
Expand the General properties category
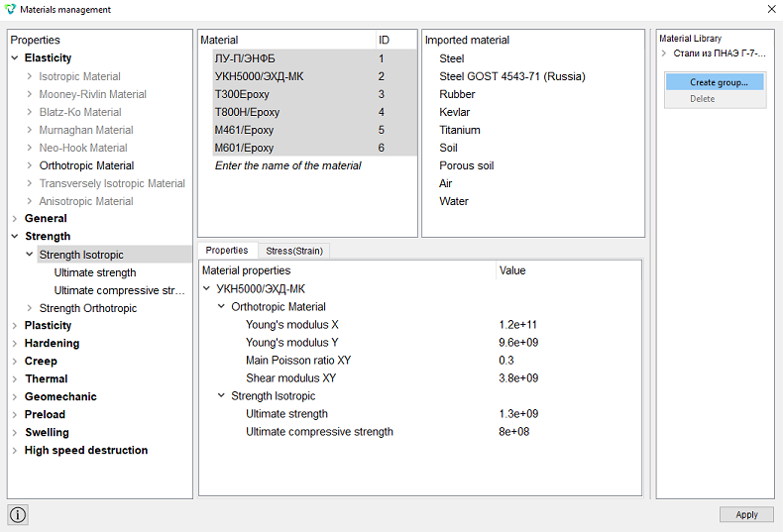point(15,219)
